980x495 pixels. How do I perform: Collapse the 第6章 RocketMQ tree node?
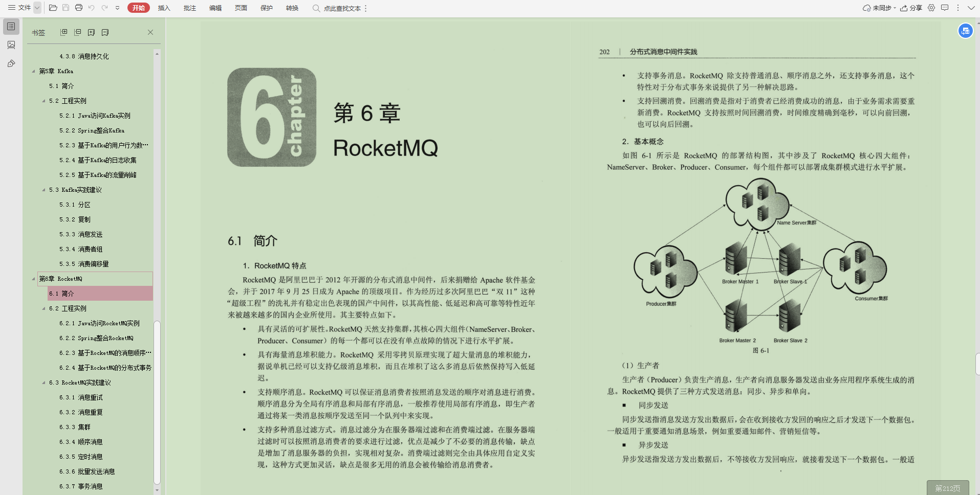tap(34, 279)
